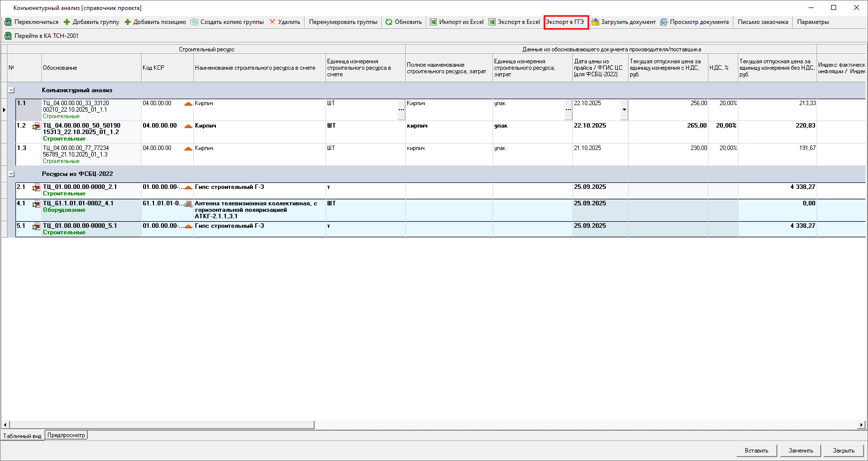Click the Add group green plus icon

(67, 22)
